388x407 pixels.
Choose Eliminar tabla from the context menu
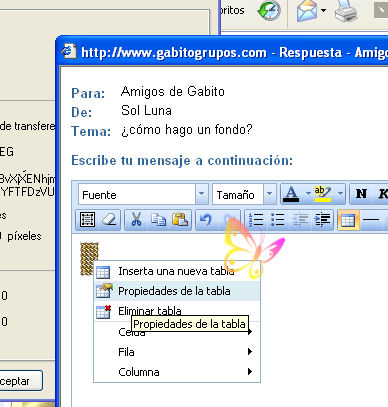(x=177, y=311)
